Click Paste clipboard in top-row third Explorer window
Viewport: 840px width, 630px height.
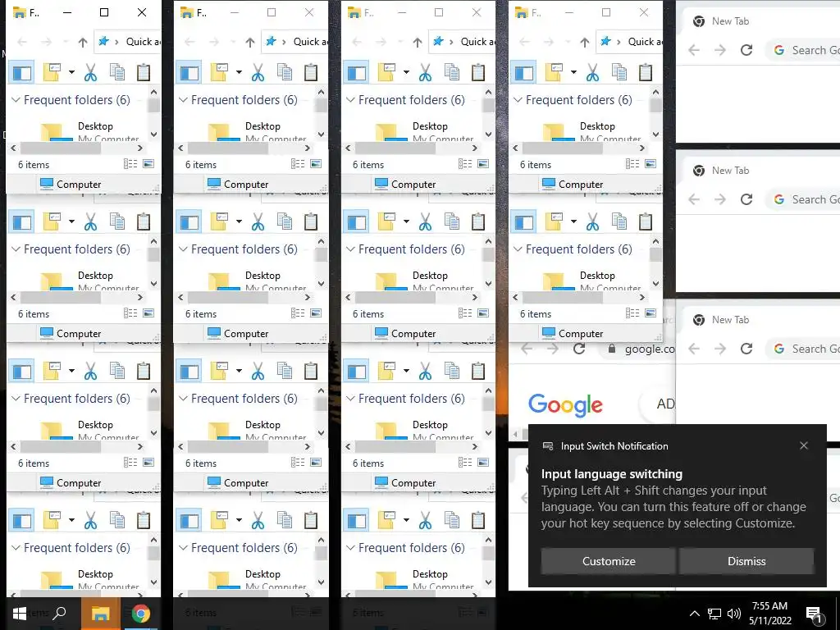(x=478, y=72)
